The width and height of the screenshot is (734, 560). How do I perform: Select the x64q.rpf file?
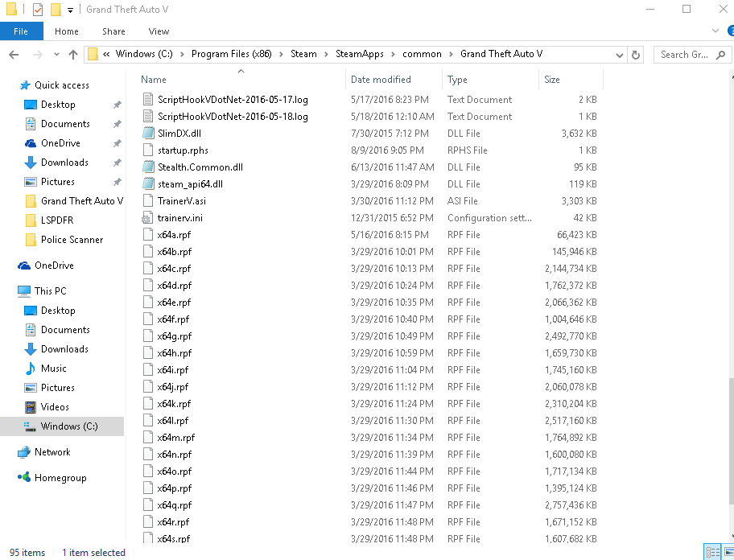[x=174, y=505]
